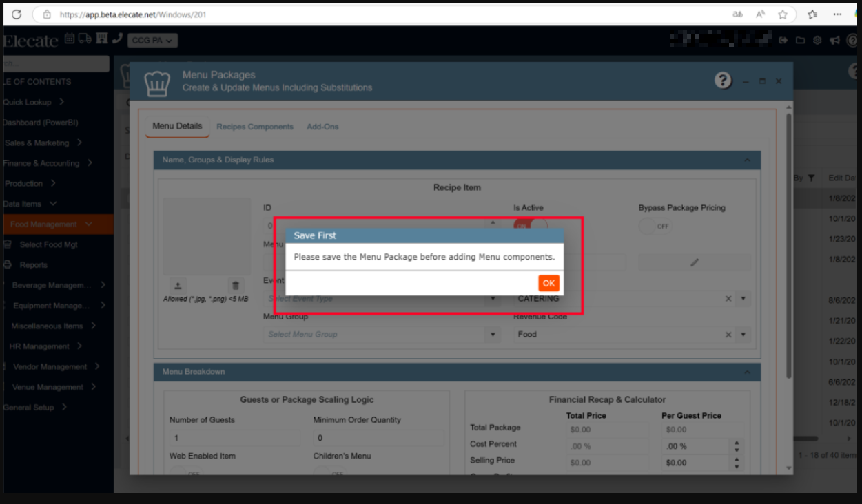The image size is (862, 504).
Task: Click the phone icon in the header
Action: [x=117, y=39]
